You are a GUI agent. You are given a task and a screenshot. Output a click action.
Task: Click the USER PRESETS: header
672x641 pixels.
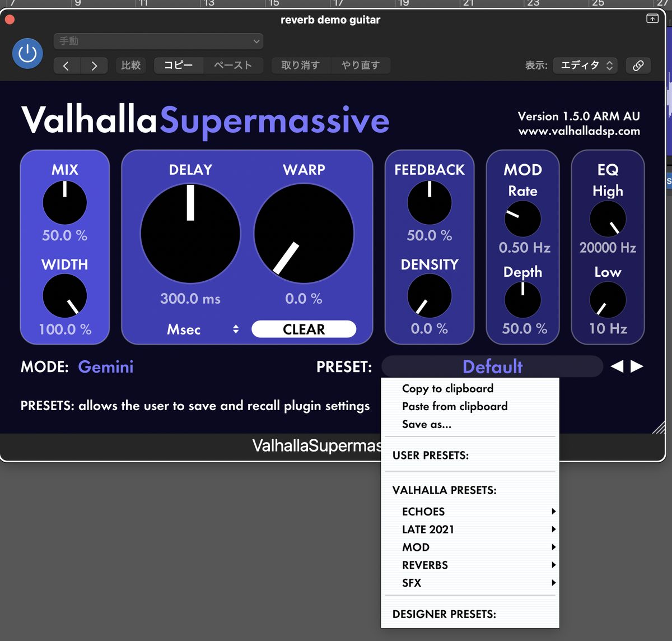pos(431,456)
